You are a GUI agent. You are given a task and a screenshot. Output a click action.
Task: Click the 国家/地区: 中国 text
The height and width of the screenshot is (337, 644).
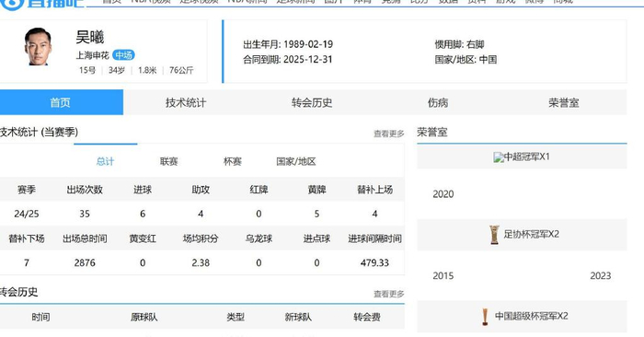coord(466,59)
